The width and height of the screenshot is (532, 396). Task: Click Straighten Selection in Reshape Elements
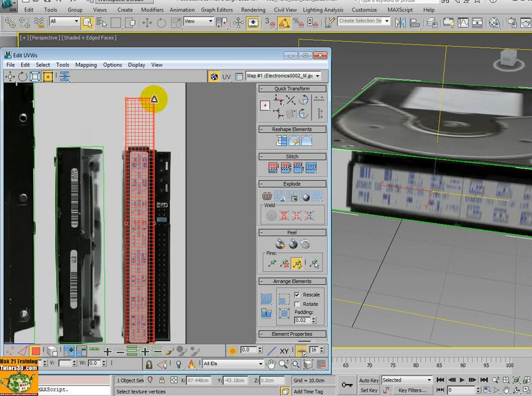tap(281, 141)
